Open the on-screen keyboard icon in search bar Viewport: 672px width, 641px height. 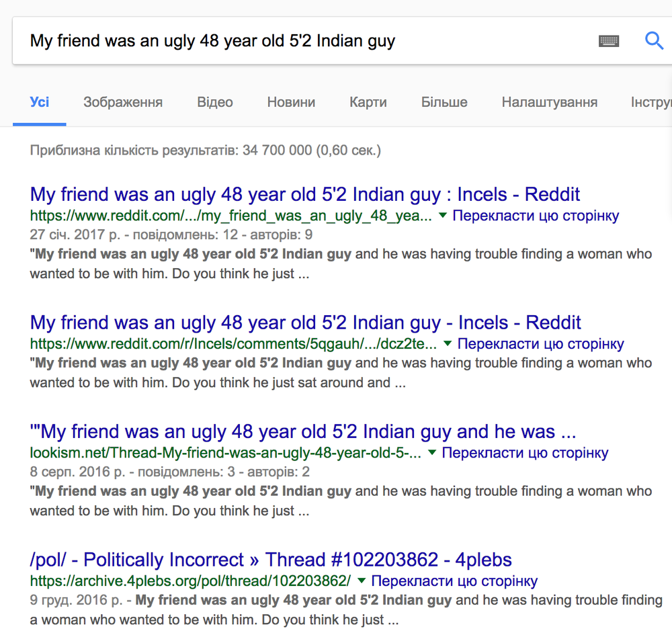point(608,41)
